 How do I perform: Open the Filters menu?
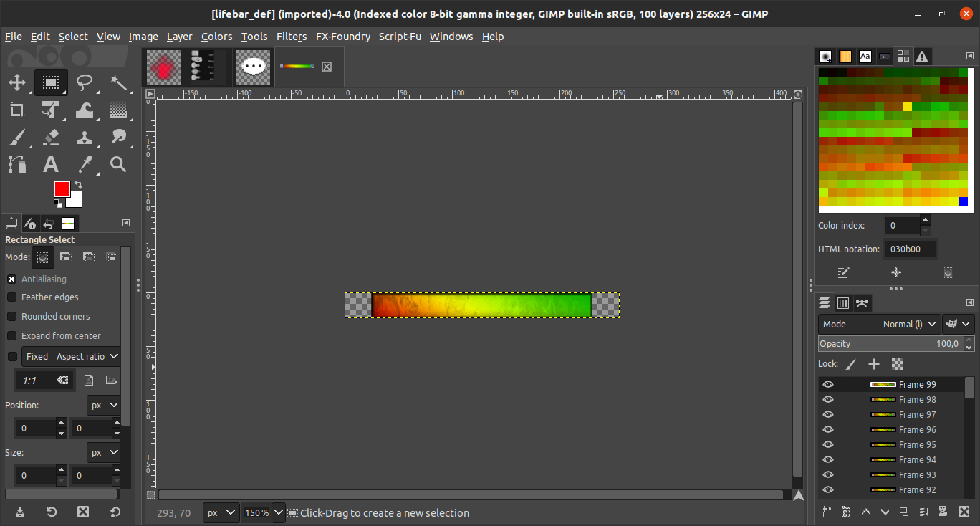tap(291, 37)
